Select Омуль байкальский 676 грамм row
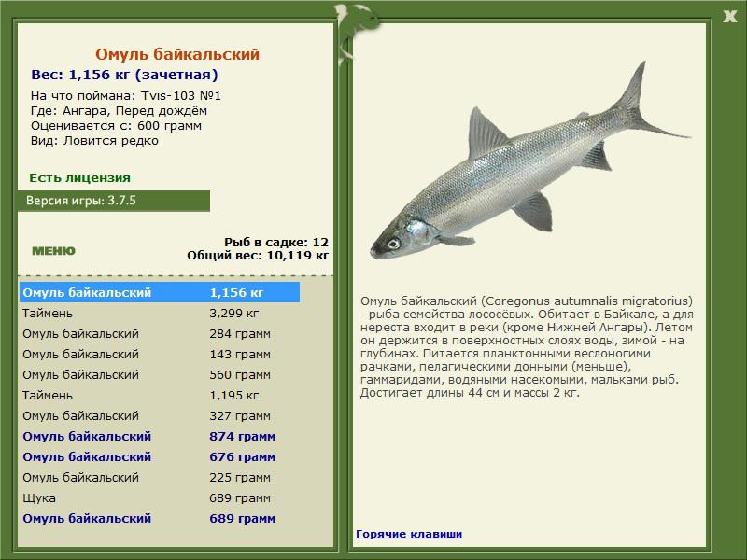This screenshot has width=747, height=560. point(160,456)
